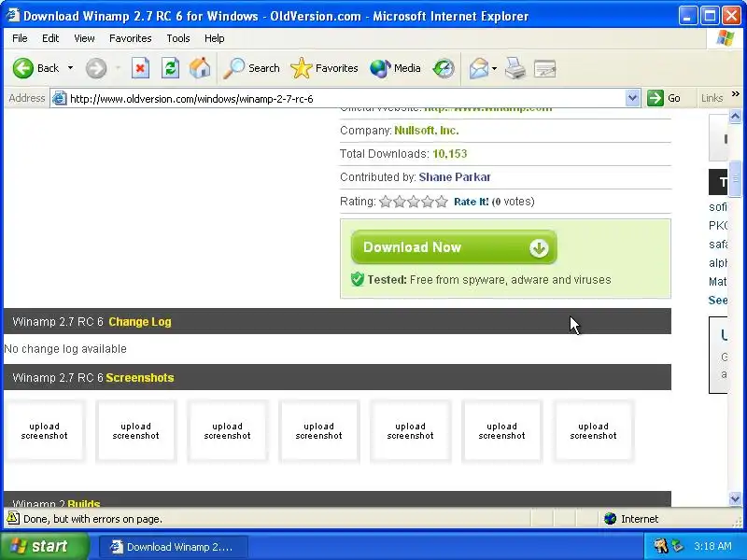
Task: Open the File menu
Action: point(20,38)
